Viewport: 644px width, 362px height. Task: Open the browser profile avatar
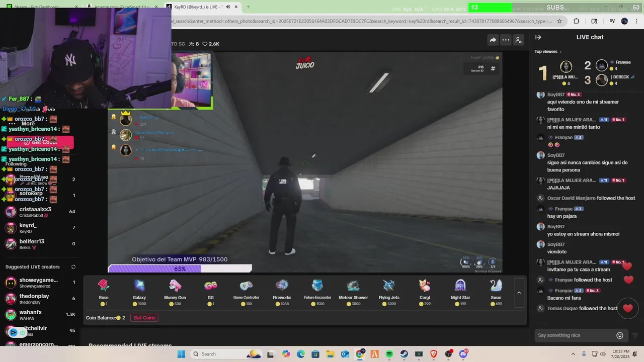(x=624, y=21)
